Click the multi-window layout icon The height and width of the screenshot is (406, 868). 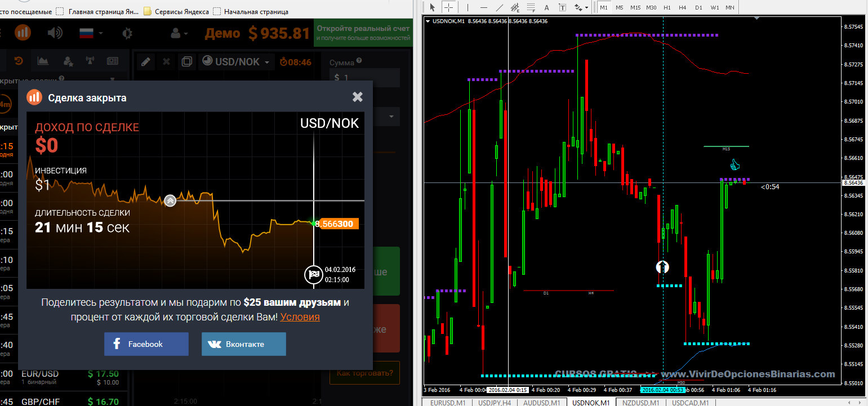point(187,61)
